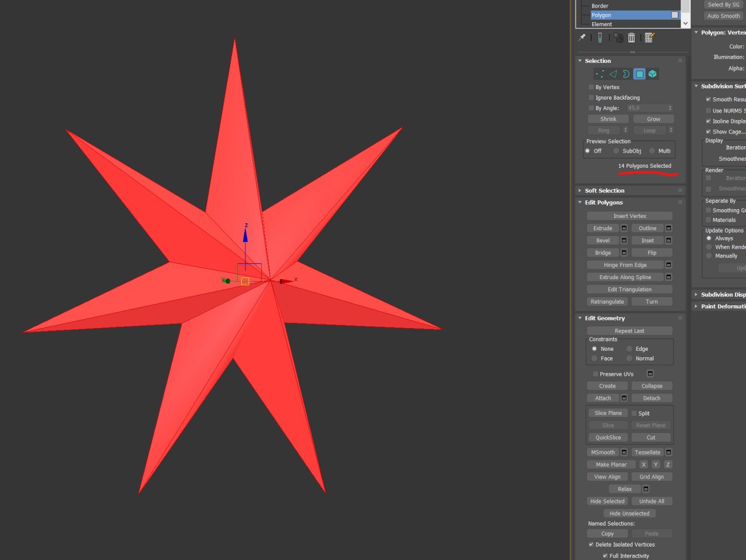Click the Make Unique modifier icon
The height and width of the screenshot is (560, 746).
pos(619,37)
